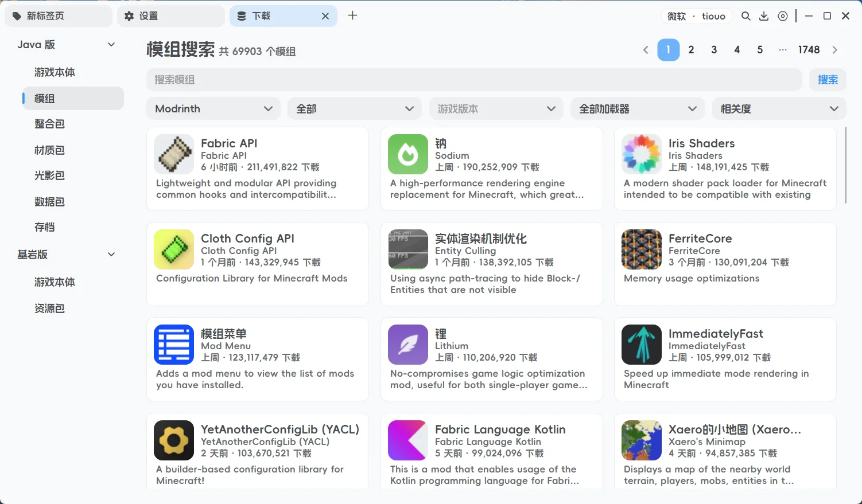Click the Mod Menu list icon

click(x=174, y=345)
